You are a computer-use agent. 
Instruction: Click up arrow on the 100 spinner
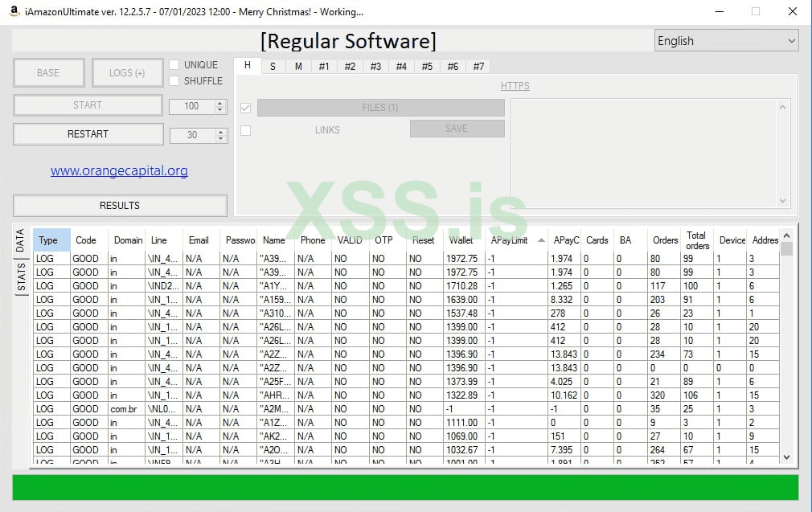220,103
